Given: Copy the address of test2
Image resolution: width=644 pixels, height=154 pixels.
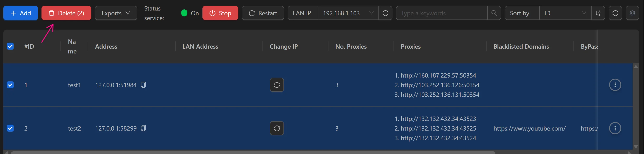Looking at the screenshot, I should (143, 128).
